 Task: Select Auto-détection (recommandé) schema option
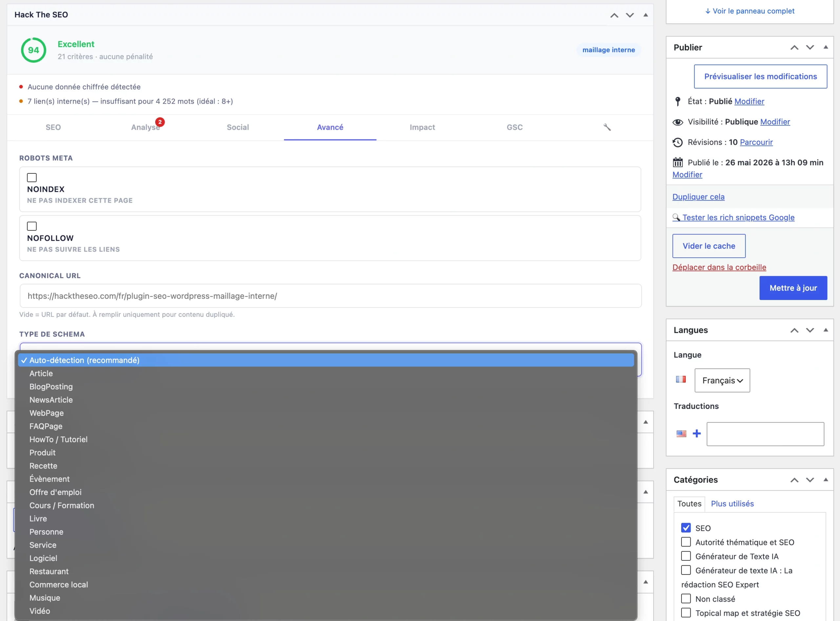[x=326, y=360]
